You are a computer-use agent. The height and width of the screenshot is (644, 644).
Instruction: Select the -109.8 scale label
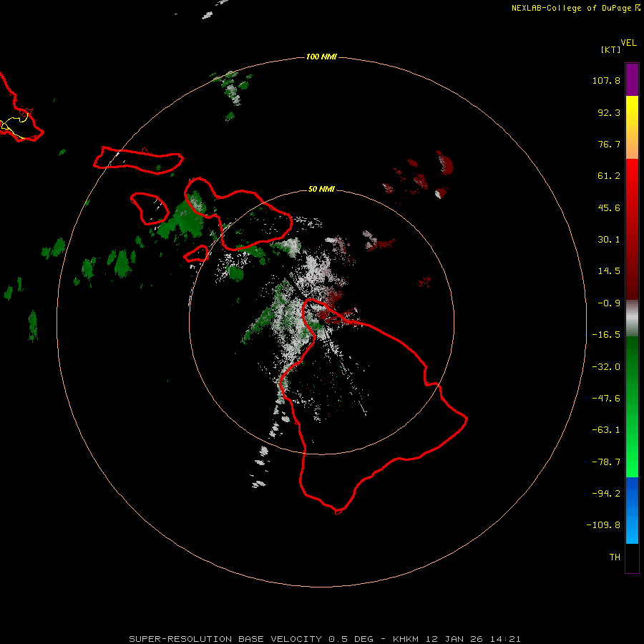[603, 525]
